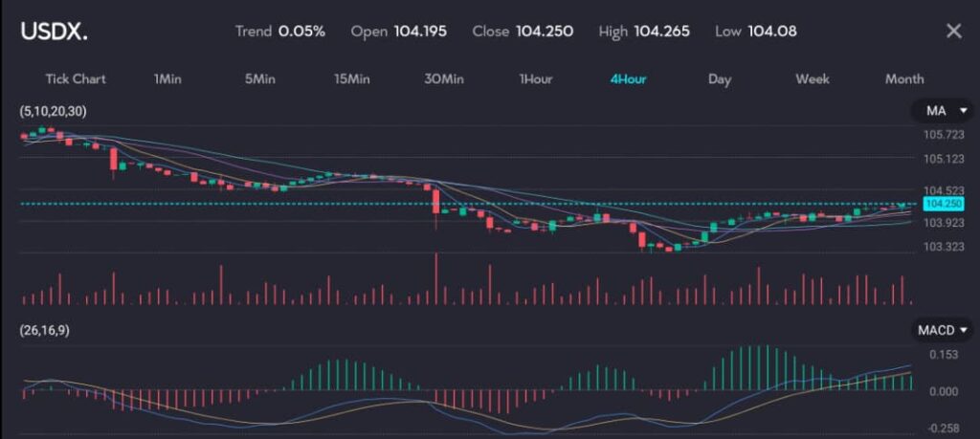Click the MA parameters (5,10,20,30) label
The width and height of the screenshot is (980, 439).
pyautogui.click(x=54, y=112)
